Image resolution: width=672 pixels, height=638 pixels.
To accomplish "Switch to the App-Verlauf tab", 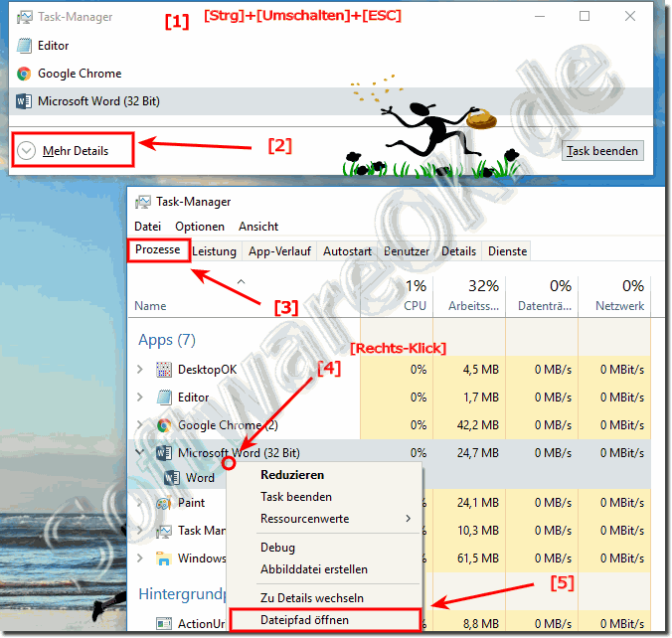I will 280,251.
